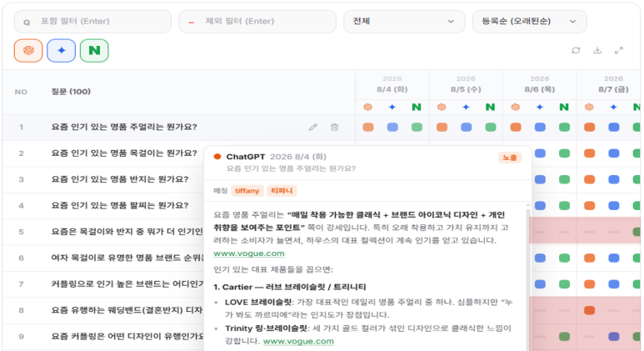This screenshot has width=644, height=351.
Task: Click Gemini column icon under 8/4 (화)
Action: pyautogui.click(x=392, y=108)
